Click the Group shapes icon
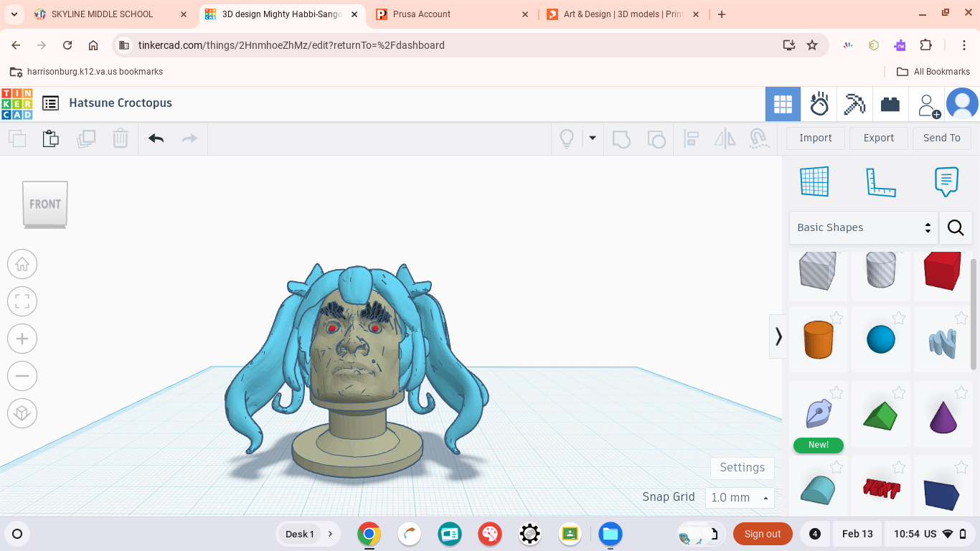 (621, 138)
